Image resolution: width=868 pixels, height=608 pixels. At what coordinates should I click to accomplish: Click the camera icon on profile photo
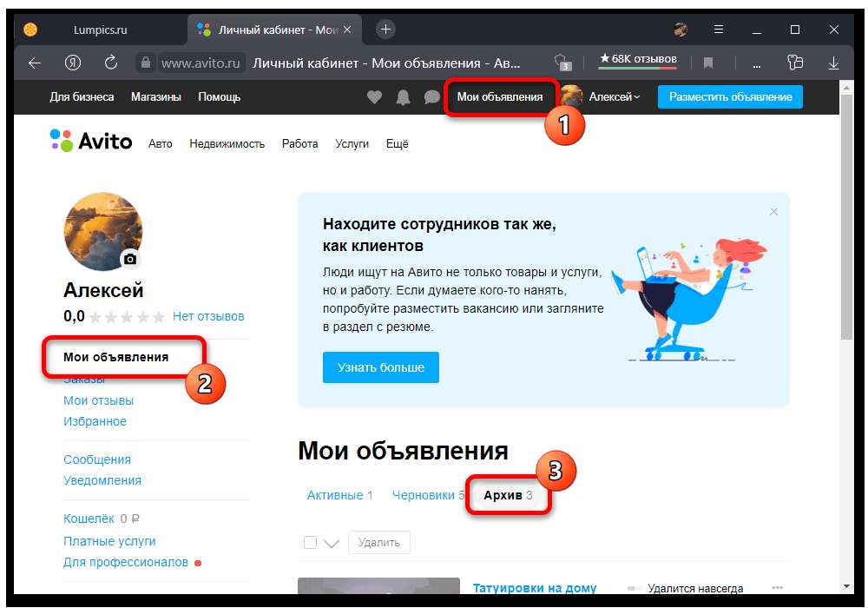click(130, 259)
